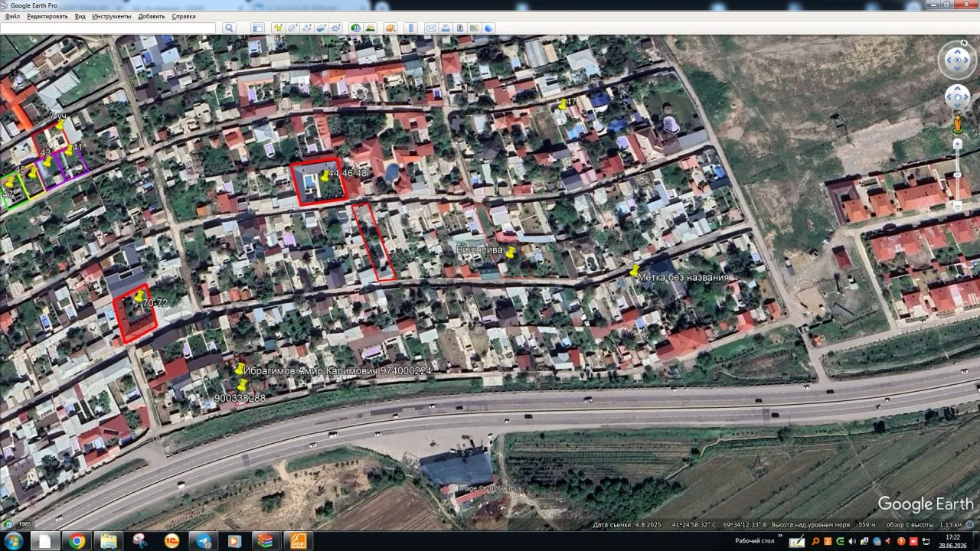The image size is (980, 551).
Task: Click into the search input field
Action: coord(108,28)
